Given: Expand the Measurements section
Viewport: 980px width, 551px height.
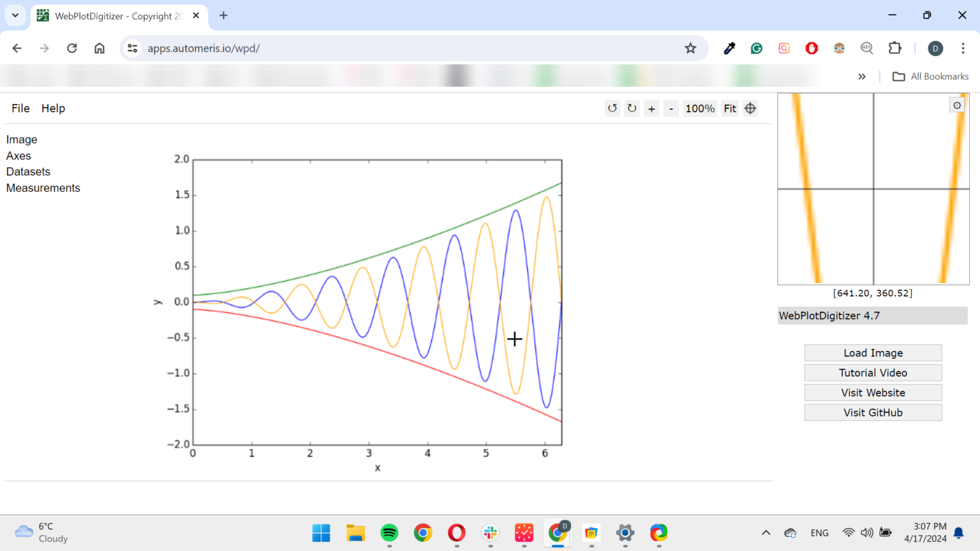Looking at the screenshot, I should click(x=43, y=187).
